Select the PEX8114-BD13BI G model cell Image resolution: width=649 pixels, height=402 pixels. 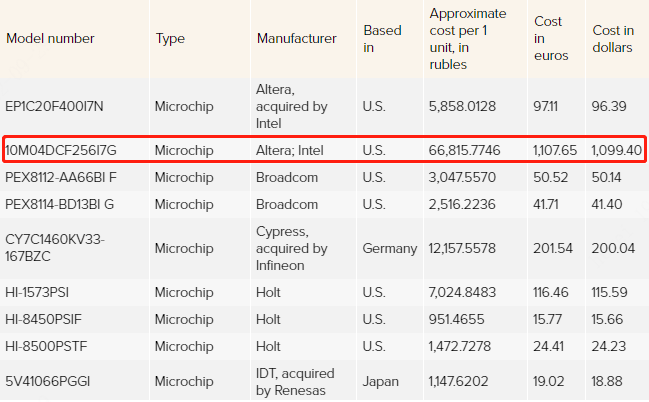point(59,204)
